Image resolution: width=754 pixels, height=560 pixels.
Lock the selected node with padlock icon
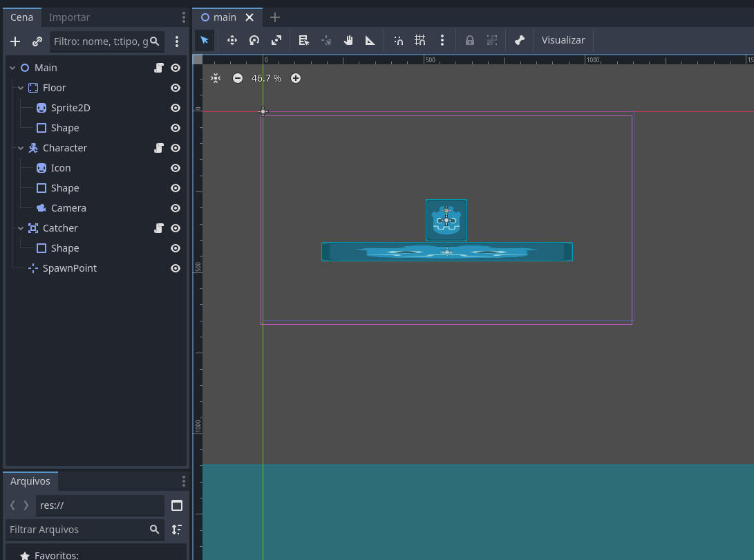(x=470, y=40)
